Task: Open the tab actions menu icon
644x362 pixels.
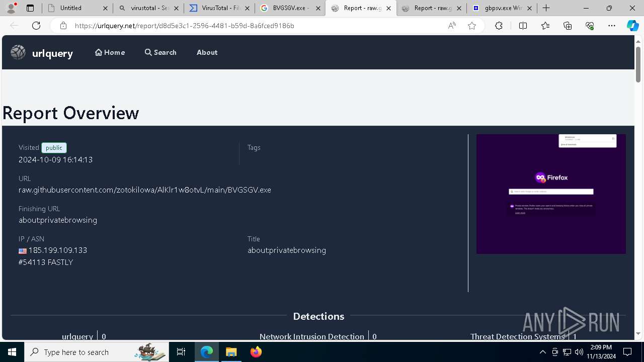Action: [x=30, y=8]
